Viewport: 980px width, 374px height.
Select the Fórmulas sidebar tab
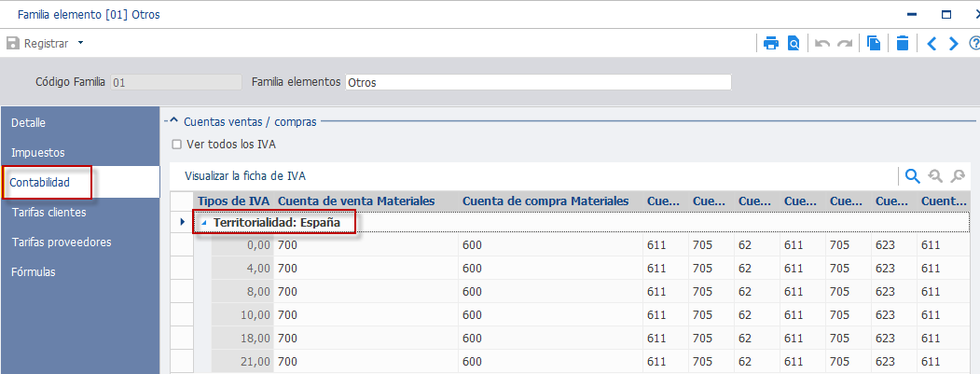point(34,272)
